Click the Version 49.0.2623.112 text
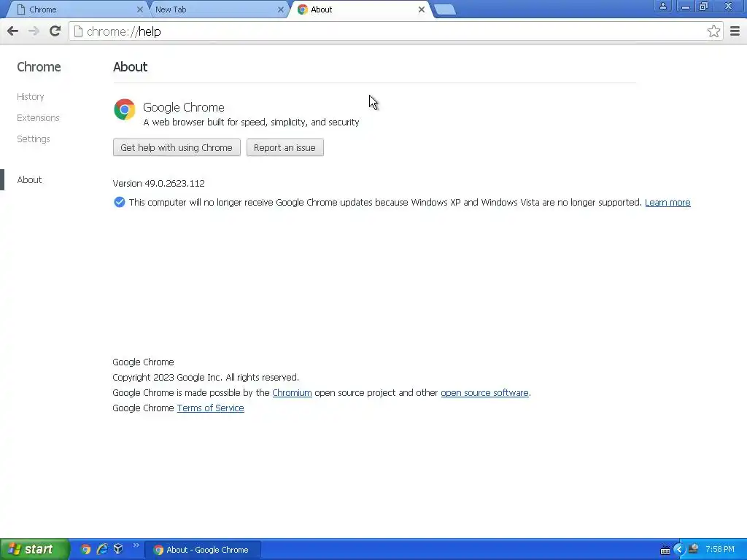The image size is (747, 560). [158, 183]
